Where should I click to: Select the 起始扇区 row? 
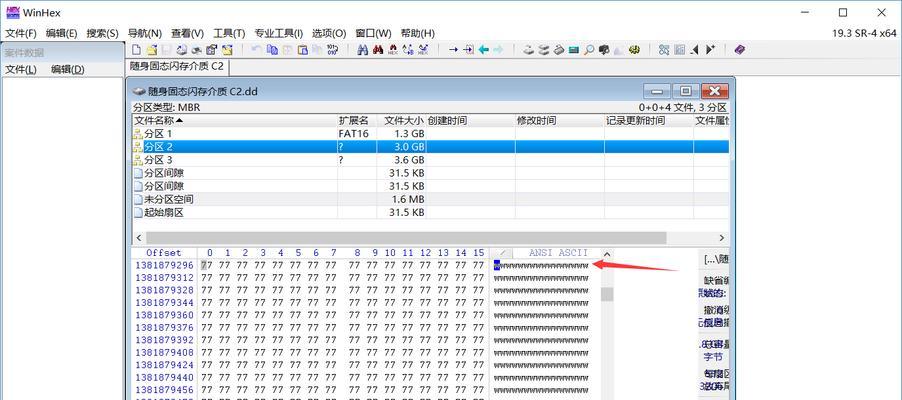(430, 213)
